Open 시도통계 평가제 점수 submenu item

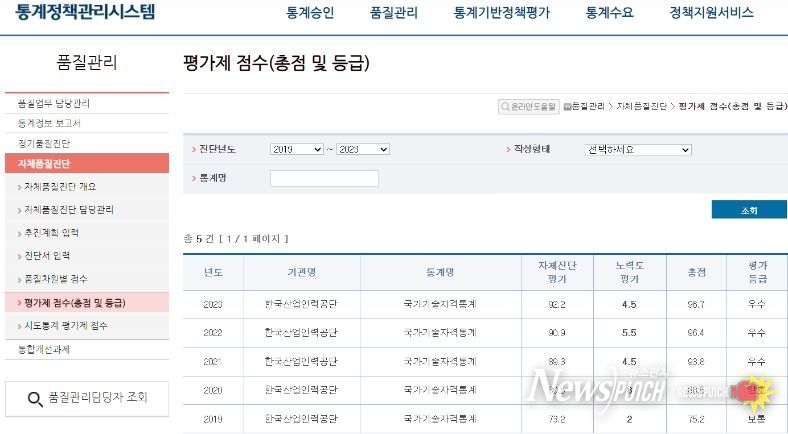pyautogui.click(x=66, y=326)
